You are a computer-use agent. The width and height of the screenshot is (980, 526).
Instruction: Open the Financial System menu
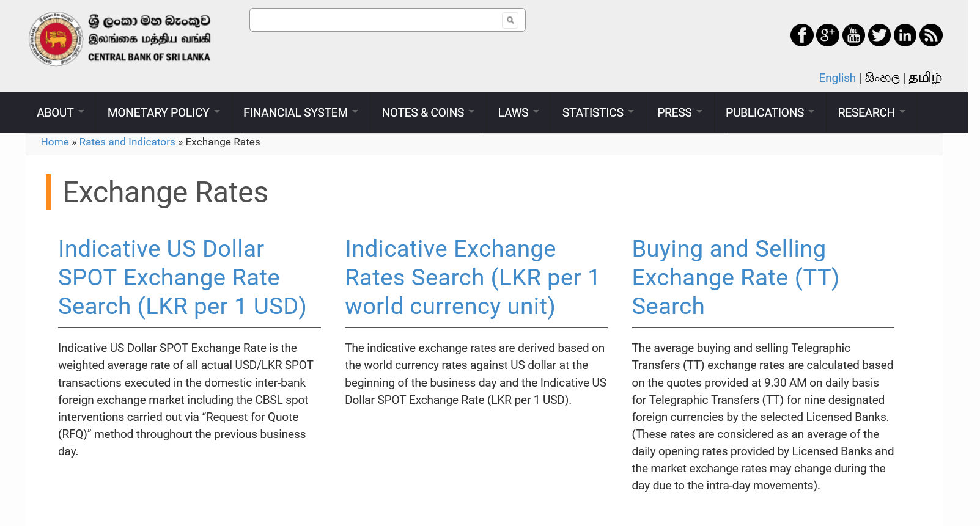coord(300,113)
